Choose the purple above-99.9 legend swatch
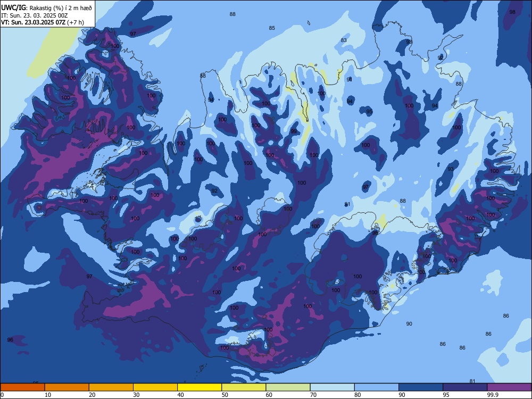The height and width of the screenshot is (399, 532). pyautogui.click(x=509, y=387)
